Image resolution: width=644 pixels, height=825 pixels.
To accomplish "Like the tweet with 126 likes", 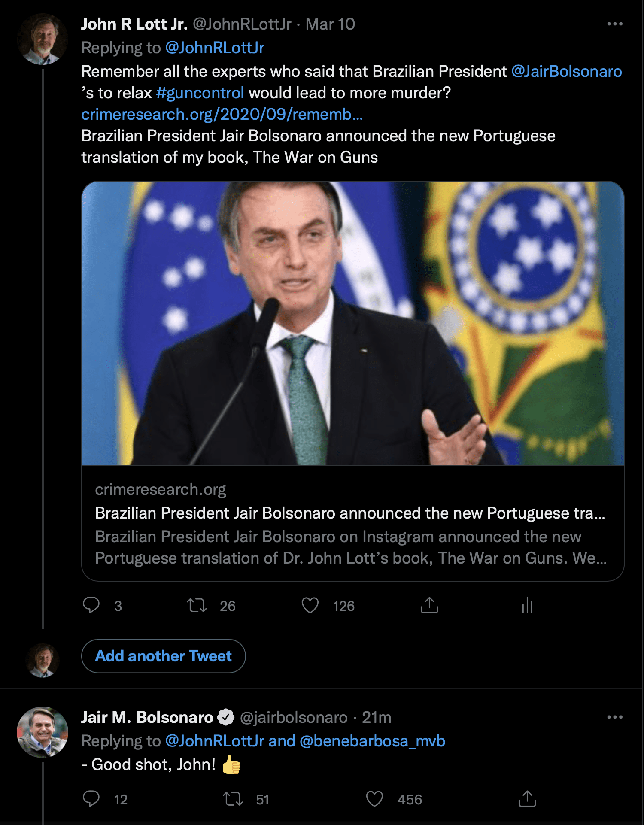I will point(310,605).
